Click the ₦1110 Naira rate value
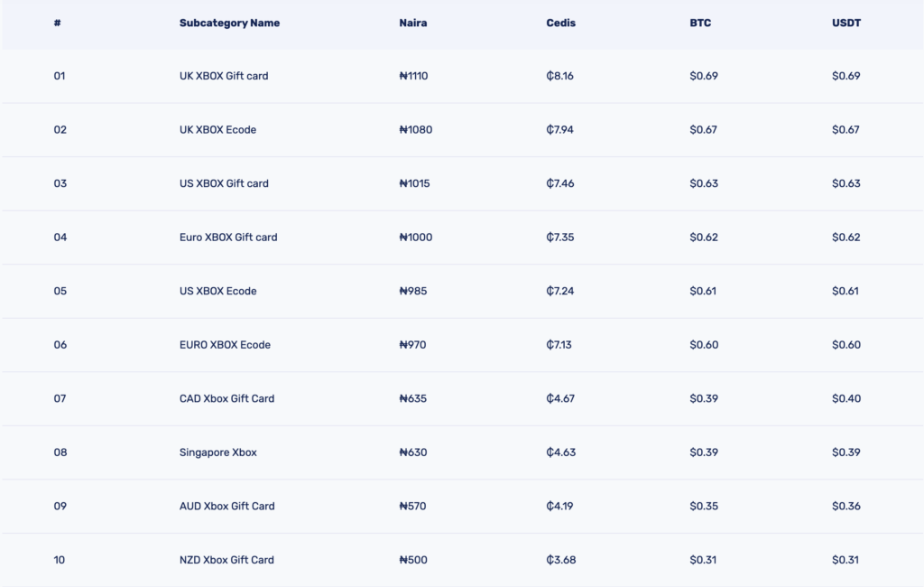This screenshot has height=587, width=924. click(413, 76)
